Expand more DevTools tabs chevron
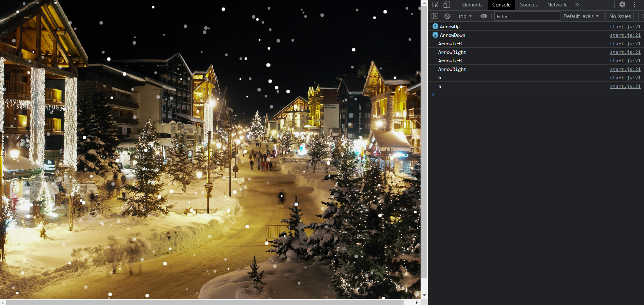Screen dimensions: 644x305 click(x=577, y=5)
